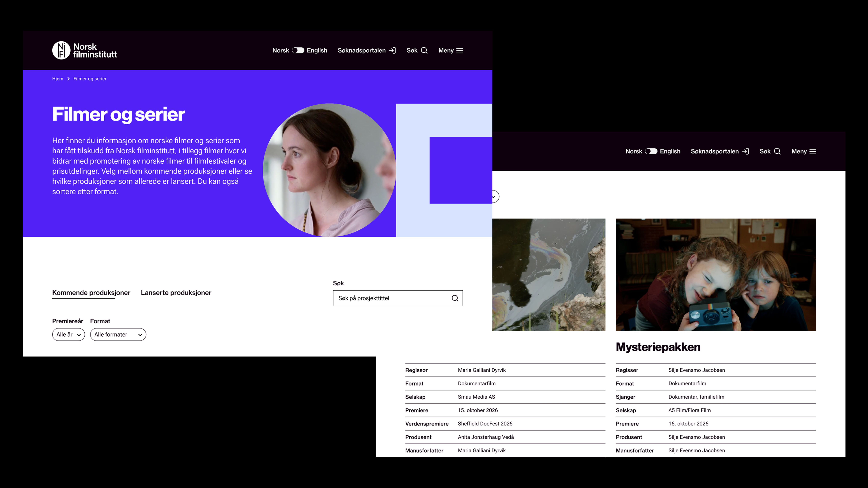
Task: Toggle Norsk/English switch in right window header
Action: pos(651,152)
